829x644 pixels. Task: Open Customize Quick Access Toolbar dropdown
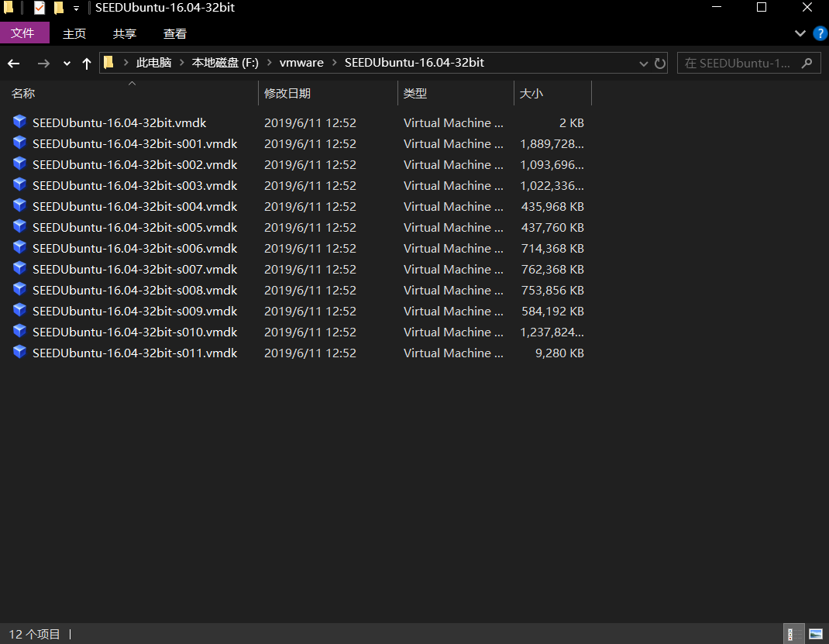click(76, 8)
